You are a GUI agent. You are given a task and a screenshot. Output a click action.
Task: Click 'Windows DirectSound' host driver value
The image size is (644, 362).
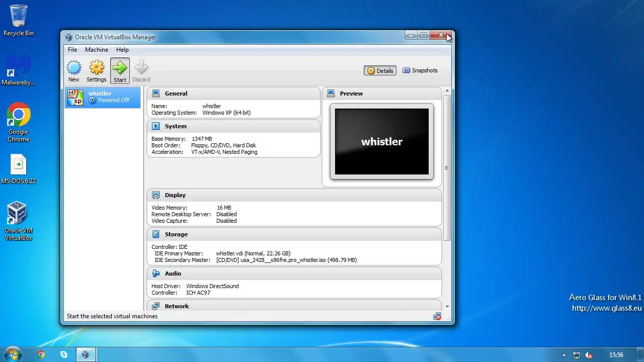212,286
